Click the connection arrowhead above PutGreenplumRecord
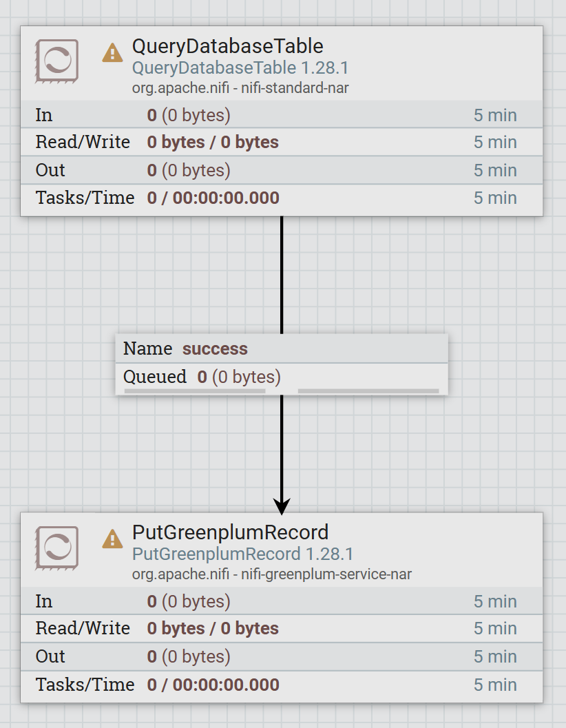This screenshot has height=728, width=566. click(x=282, y=506)
